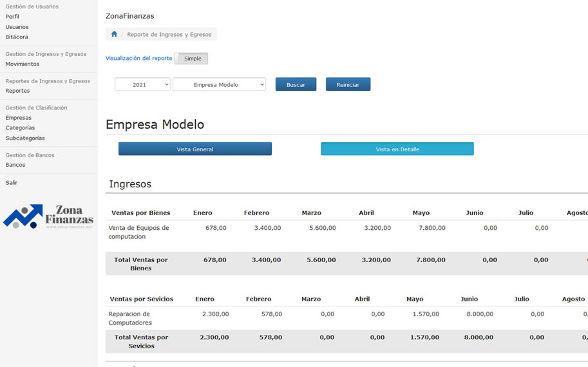
Task: Navigate to Empresas in sidebar
Action: click(x=18, y=118)
